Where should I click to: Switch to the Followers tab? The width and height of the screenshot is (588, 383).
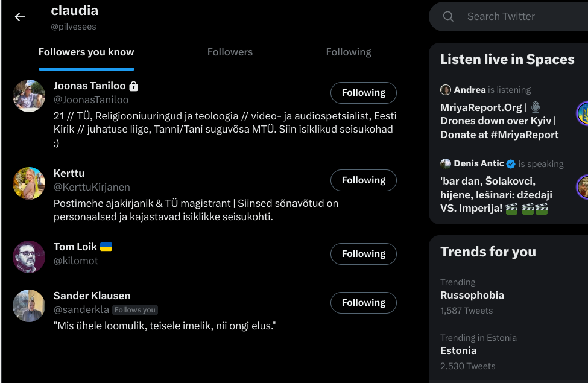(x=230, y=52)
